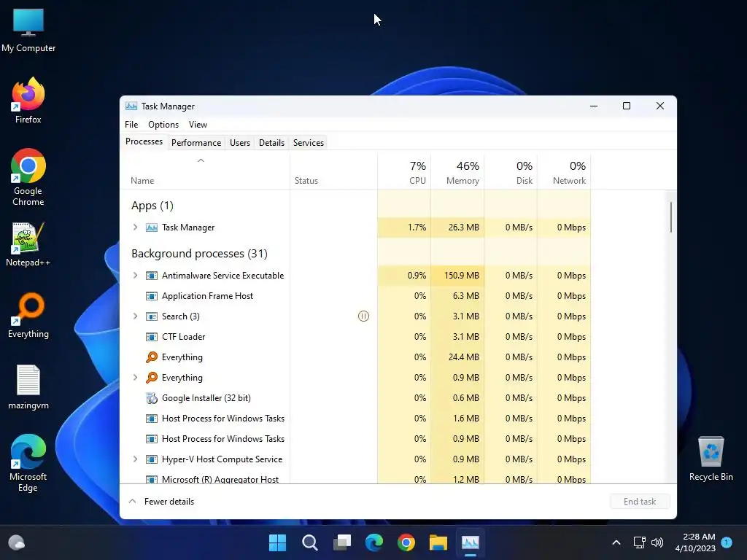Select the Notepad++ desktop shortcut
This screenshot has width=747, height=560.
pyautogui.click(x=28, y=244)
